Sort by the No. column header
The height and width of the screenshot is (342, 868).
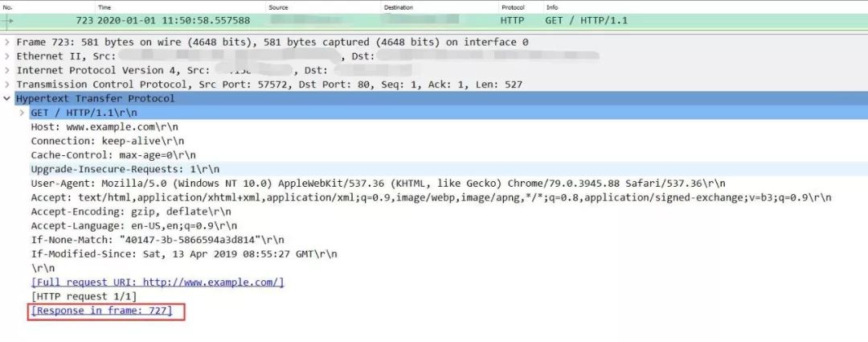pos(8,7)
